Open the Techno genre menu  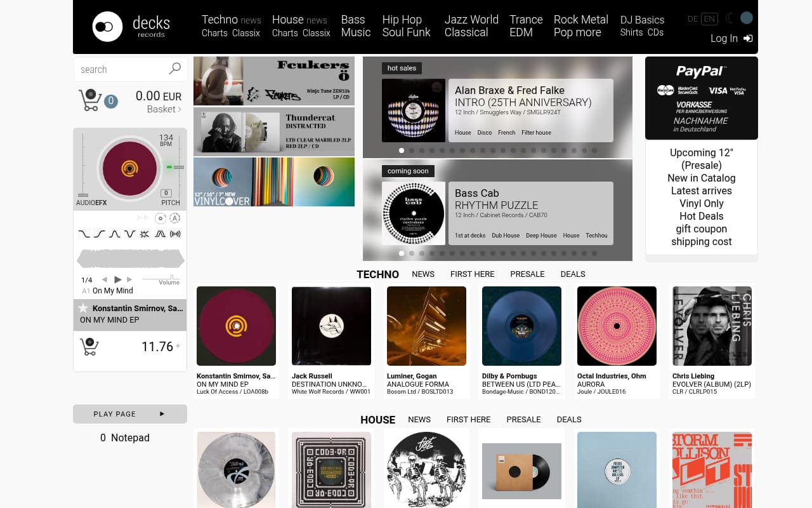(x=219, y=20)
